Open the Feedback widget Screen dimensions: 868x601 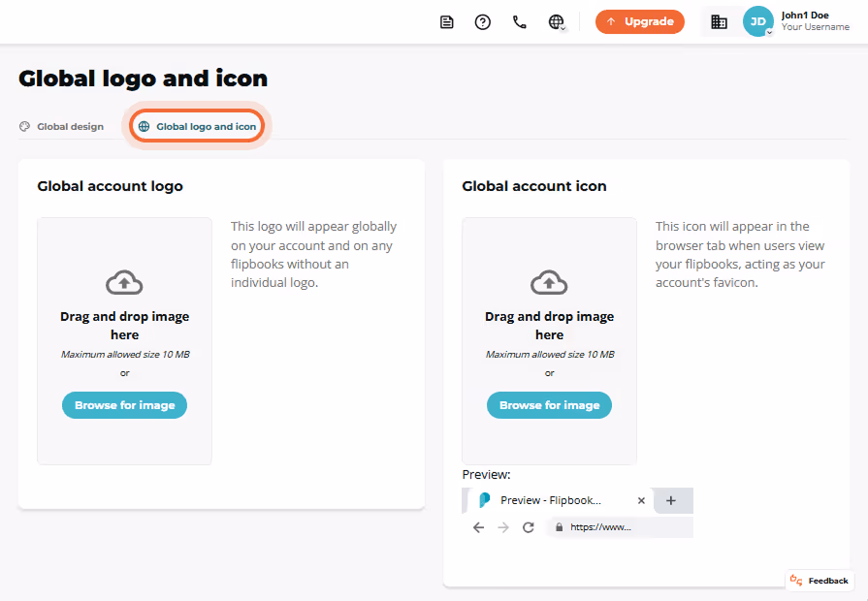point(820,581)
